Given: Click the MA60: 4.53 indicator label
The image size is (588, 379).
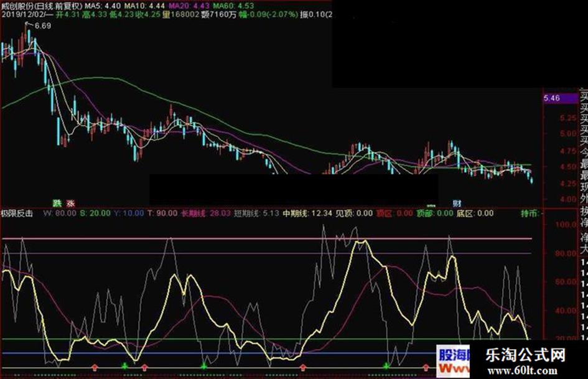Looking at the screenshot, I should [x=233, y=6].
